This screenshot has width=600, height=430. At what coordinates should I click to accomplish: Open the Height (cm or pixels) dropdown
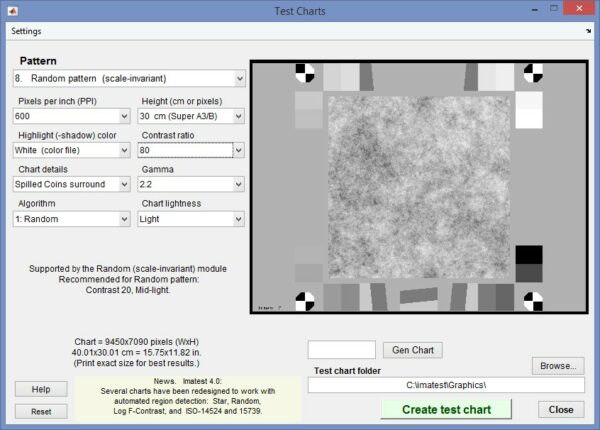[x=238, y=116]
